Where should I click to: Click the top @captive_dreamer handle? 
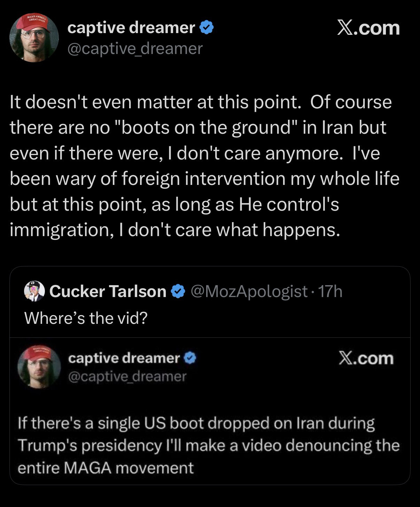[134, 48]
